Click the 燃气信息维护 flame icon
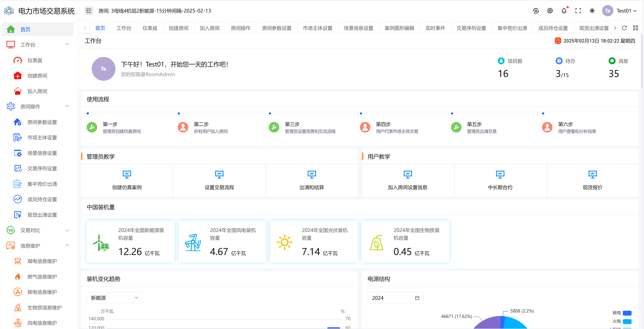This screenshot has height=329, width=644. [x=18, y=277]
